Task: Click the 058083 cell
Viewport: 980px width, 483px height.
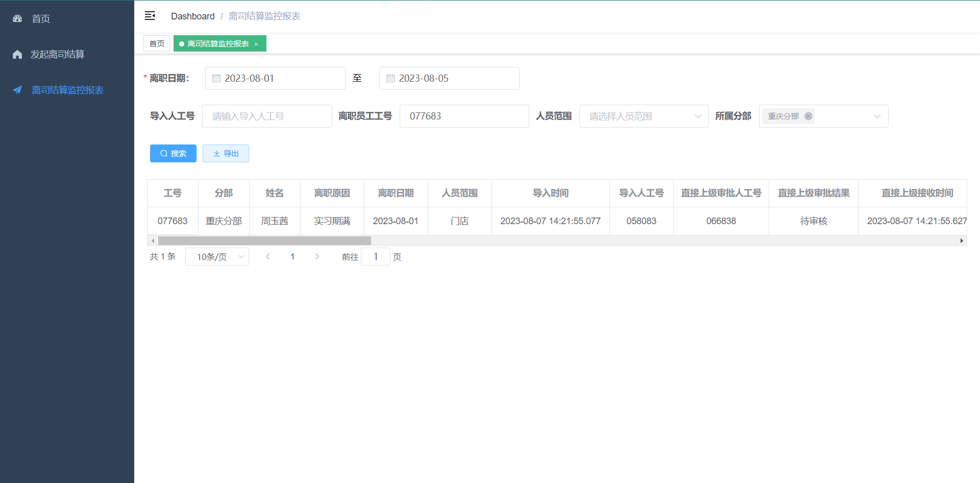Action: point(642,221)
